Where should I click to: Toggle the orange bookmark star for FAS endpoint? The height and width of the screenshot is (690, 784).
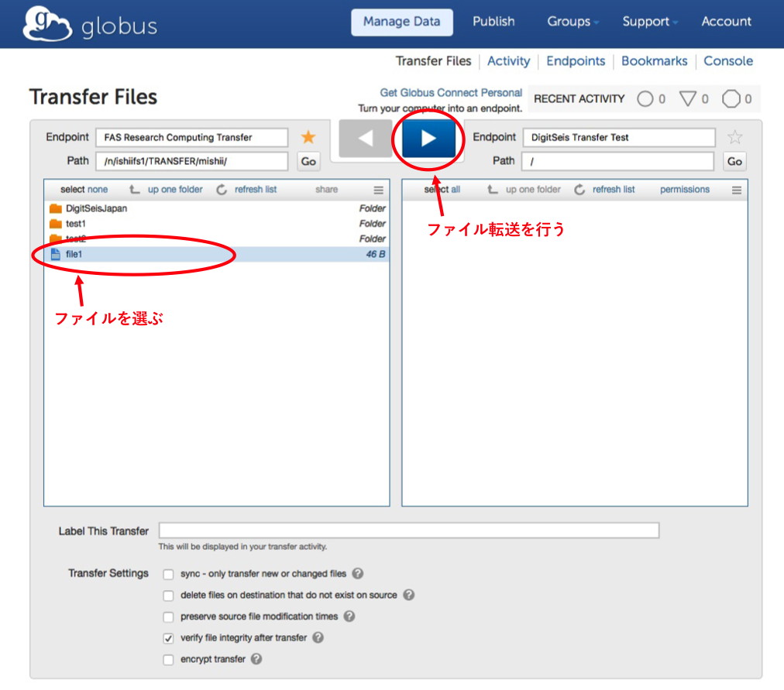coord(308,137)
